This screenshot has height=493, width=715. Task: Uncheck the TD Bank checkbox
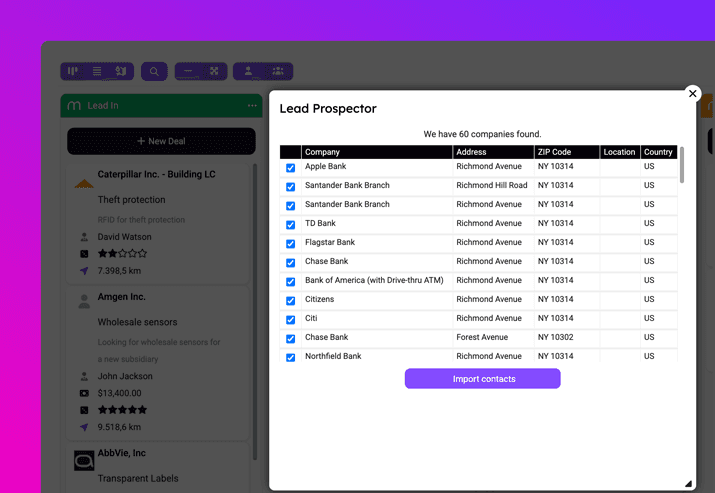click(x=290, y=225)
